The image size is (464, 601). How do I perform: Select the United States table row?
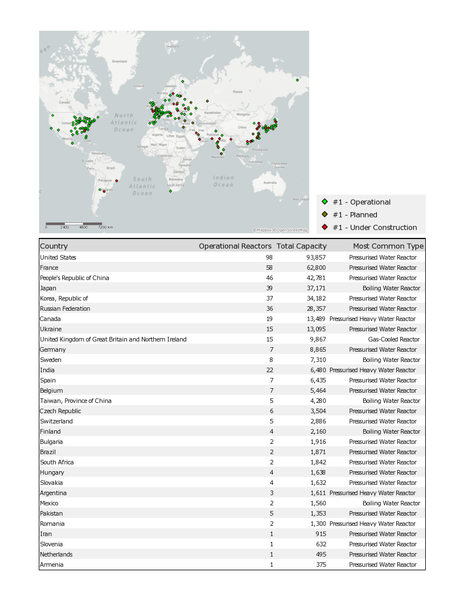232,257
